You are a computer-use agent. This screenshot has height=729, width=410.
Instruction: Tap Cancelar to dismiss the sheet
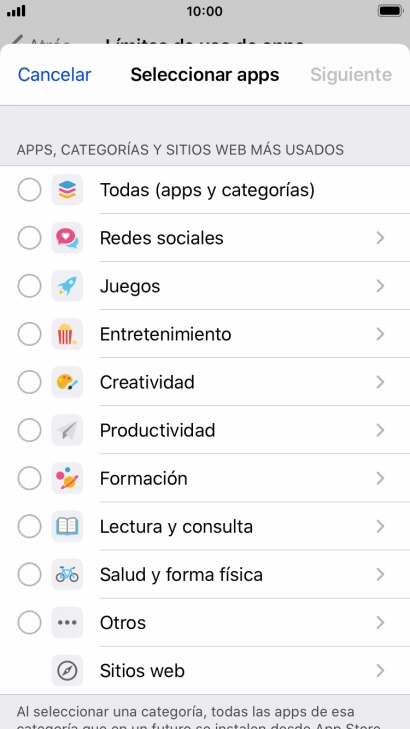[54, 74]
